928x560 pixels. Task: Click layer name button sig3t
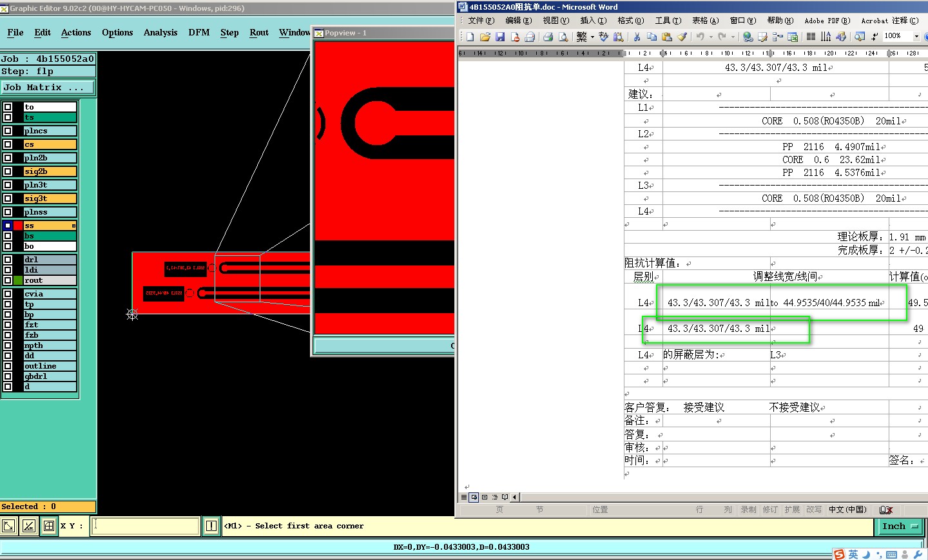[x=50, y=198]
